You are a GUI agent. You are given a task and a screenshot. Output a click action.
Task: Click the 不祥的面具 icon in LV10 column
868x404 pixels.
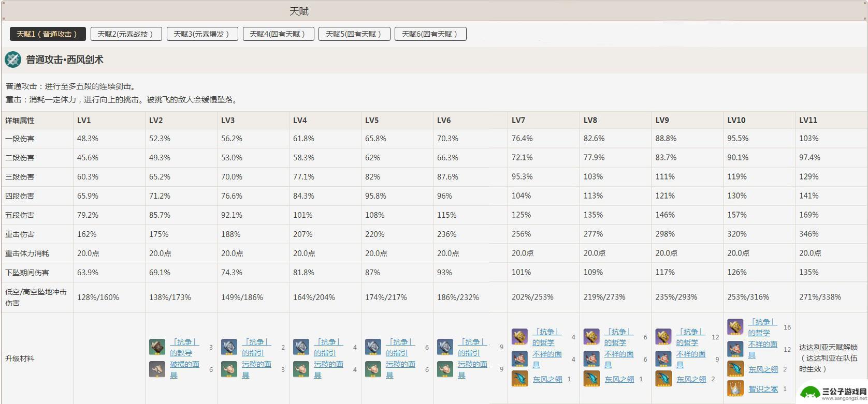pyautogui.click(x=735, y=349)
